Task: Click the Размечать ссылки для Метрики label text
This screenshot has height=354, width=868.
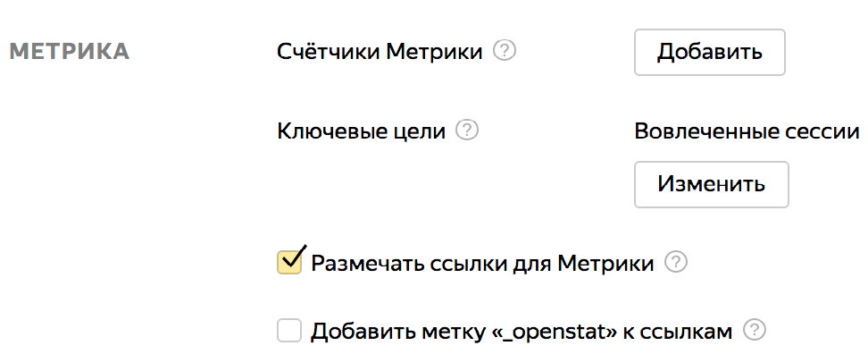Action: pos(482,264)
